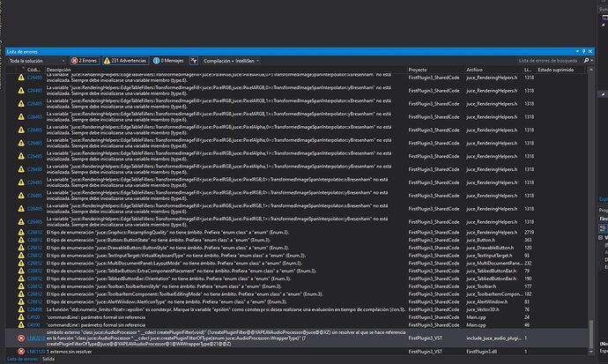The width and height of the screenshot is (608, 364).
Task: Toggle the 2 Errores filter button
Action: [x=85, y=61]
